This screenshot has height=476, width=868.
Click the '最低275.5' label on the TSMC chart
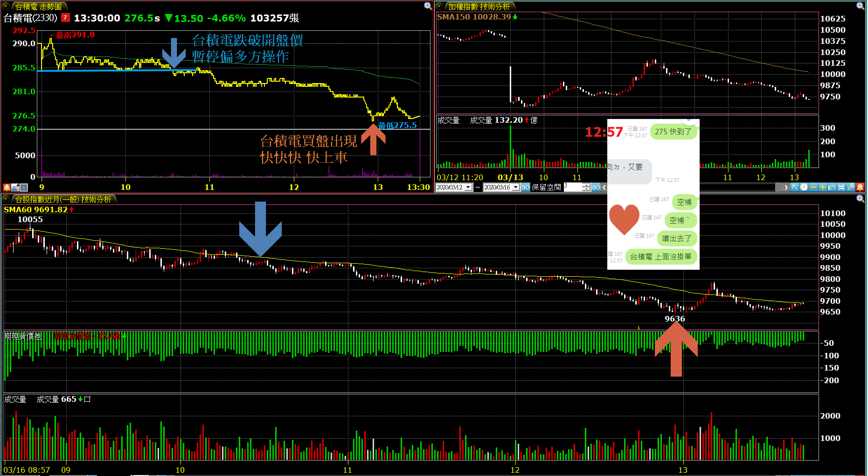point(397,125)
